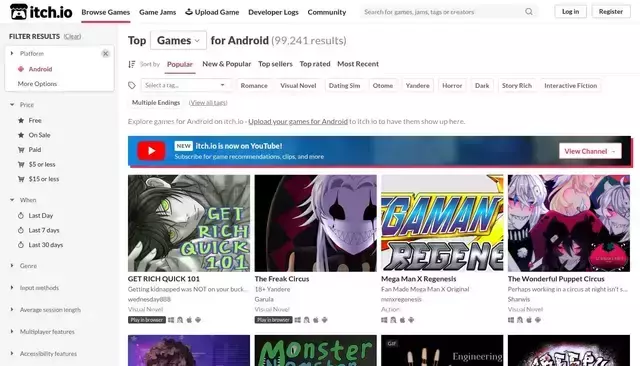Click the star icon beside On Sale
This screenshot has width=640, height=366.
pyautogui.click(x=21, y=135)
